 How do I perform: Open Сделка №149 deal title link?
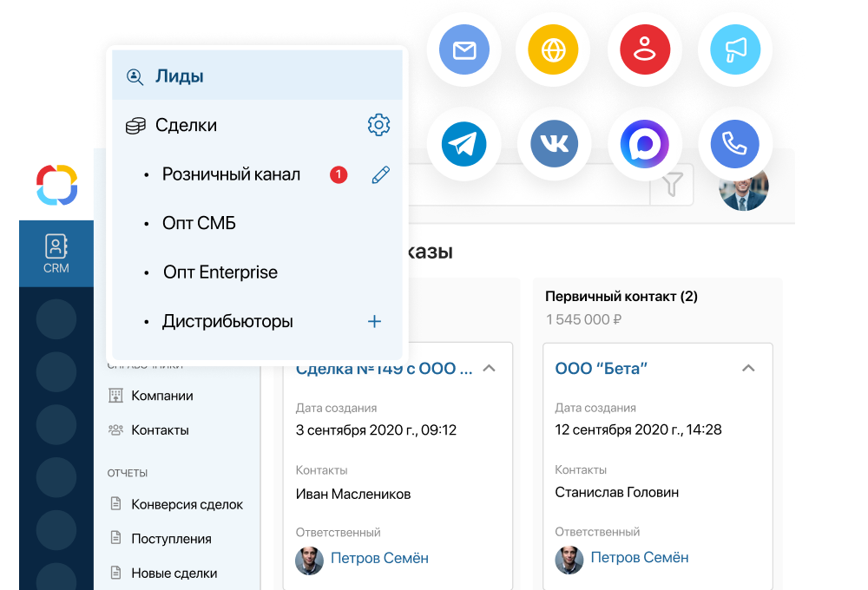pyautogui.click(x=385, y=369)
